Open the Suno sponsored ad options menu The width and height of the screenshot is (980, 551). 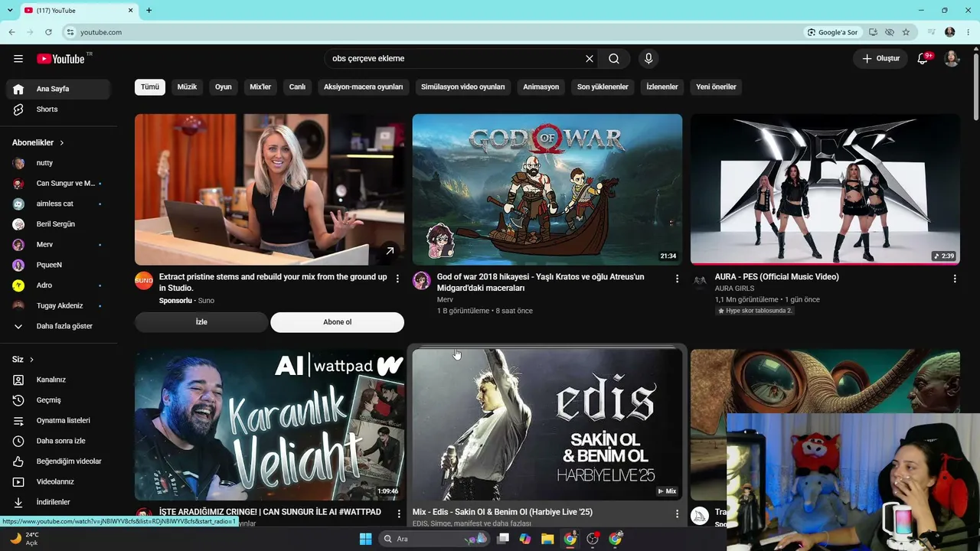pyautogui.click(x=397, y=279)
